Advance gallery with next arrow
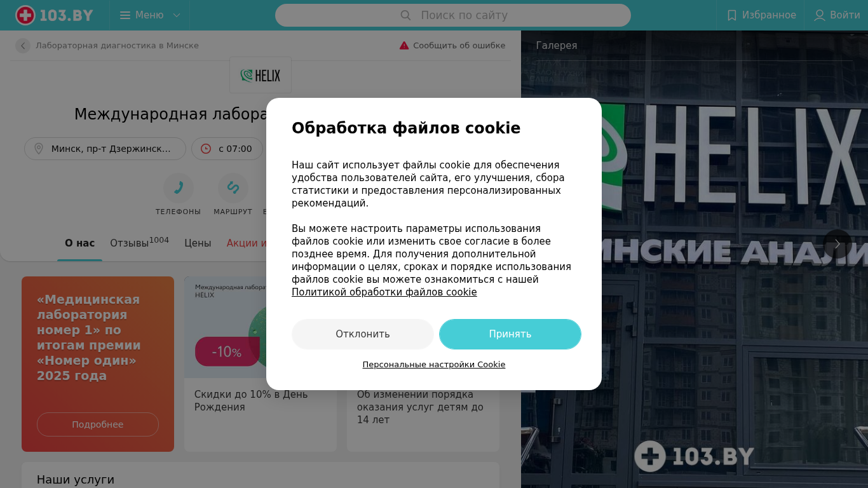868x488 pixels. click(837, 244)
